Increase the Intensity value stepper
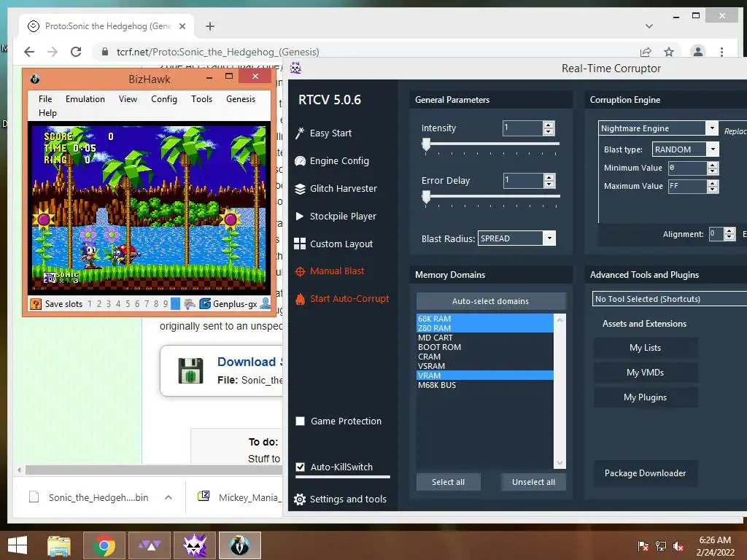Viewport: 747px width, 560px height. (x=549, y=125)
